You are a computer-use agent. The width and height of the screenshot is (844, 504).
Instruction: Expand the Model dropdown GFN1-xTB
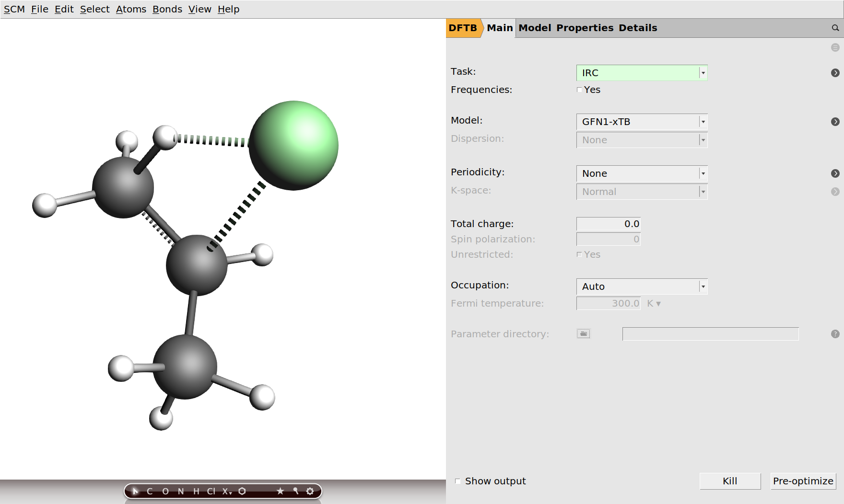pyautogui.click(x=642, y=122)
